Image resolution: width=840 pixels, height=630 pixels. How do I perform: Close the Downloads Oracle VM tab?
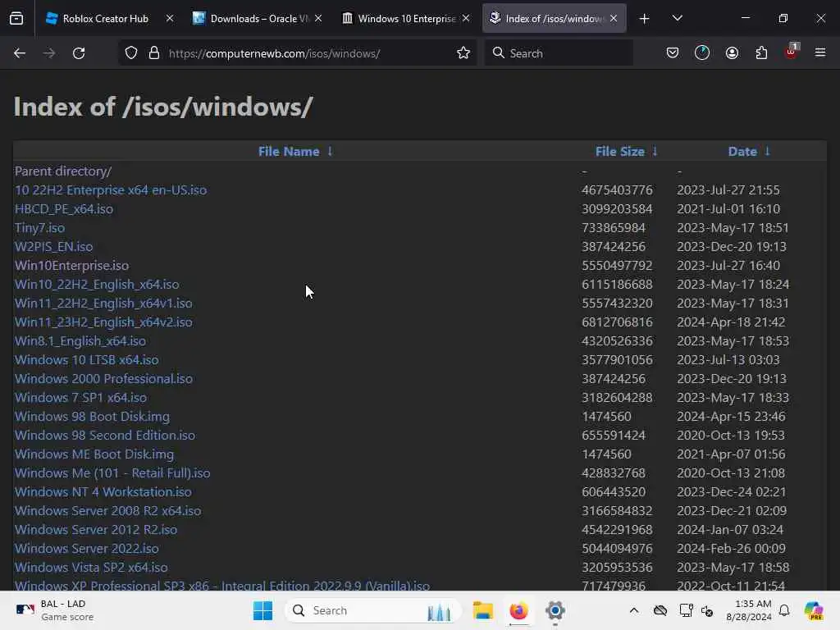tap(318, 18)
